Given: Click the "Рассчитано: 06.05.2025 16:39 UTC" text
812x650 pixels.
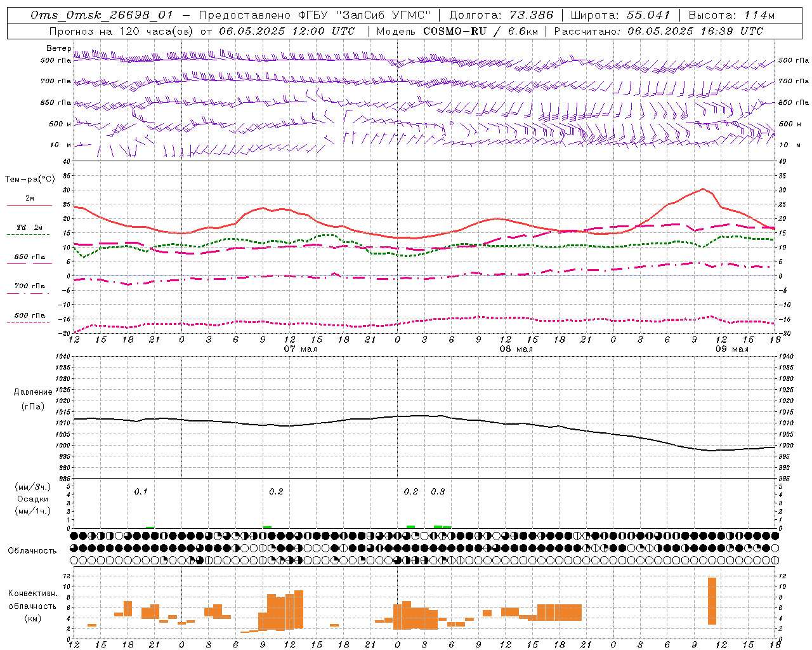Looking at the screenshot, I should [658, 31].
